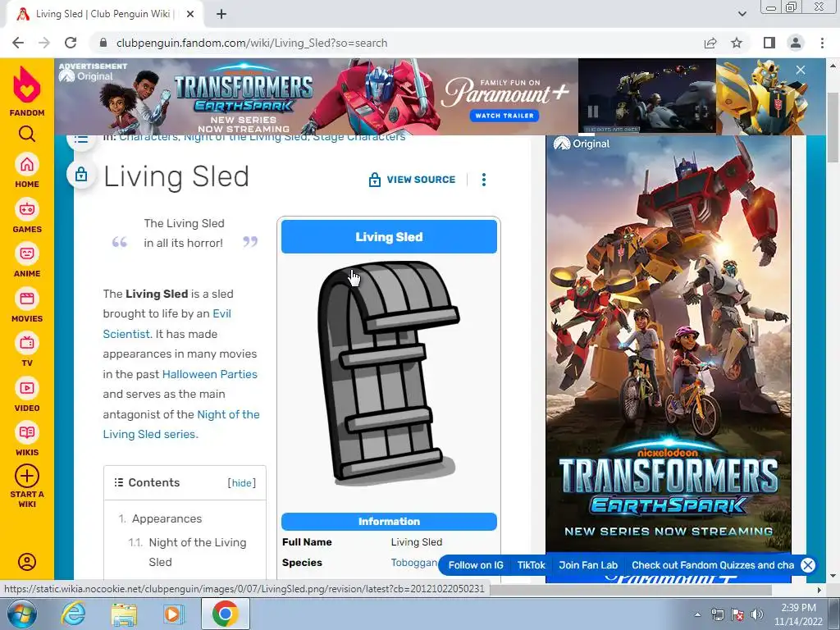Click the browser Back arrow
Screen dimensions: 840x630
tap(18, 43)
